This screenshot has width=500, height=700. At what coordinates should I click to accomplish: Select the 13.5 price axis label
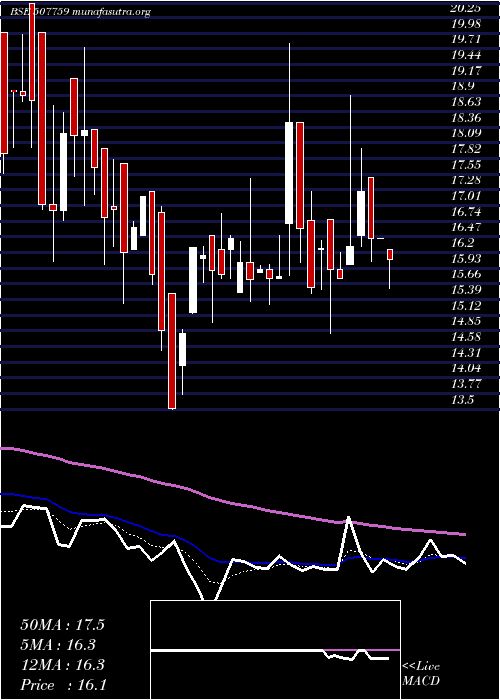(462, 400)
